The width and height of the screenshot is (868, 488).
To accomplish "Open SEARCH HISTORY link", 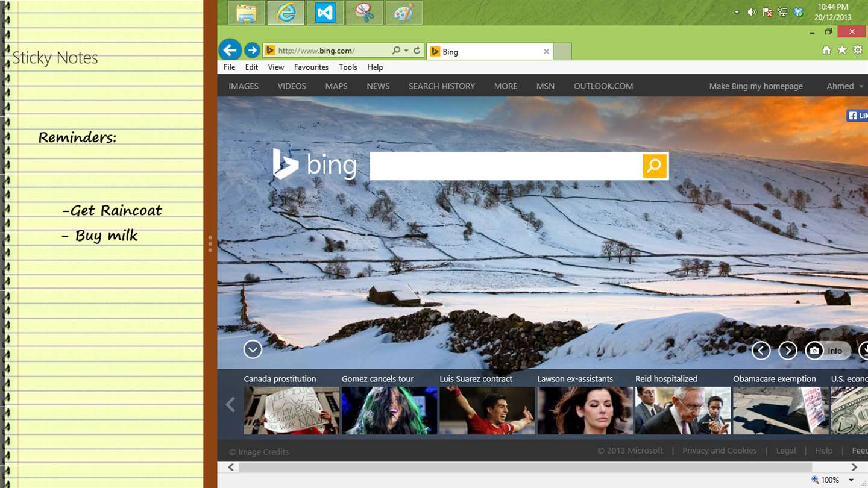I will pos(442,86).
